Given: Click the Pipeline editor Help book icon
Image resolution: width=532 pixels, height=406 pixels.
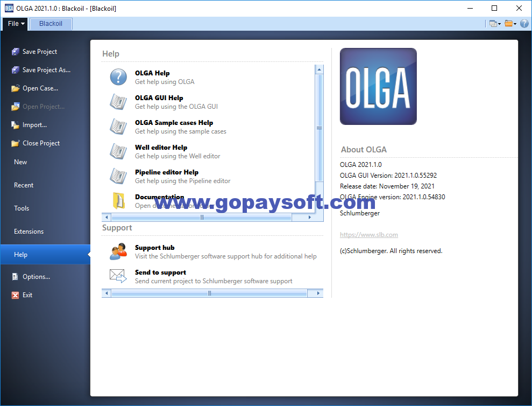Looking at the screenshot, I should pos(118,176).
